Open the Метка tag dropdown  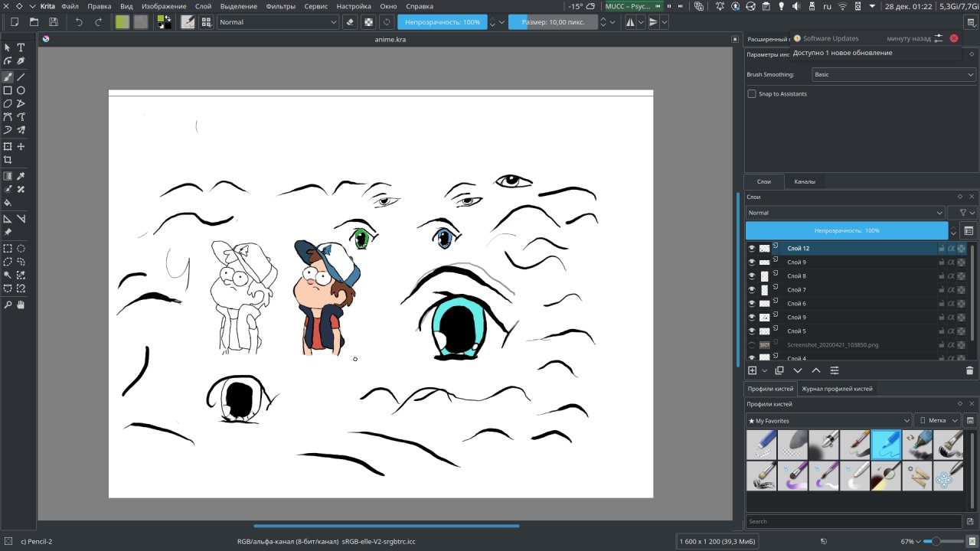pos(939,420)
